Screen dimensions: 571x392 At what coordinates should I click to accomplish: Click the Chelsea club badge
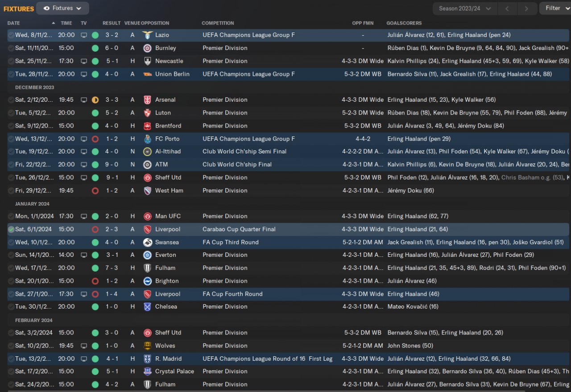tap(147, 307)
